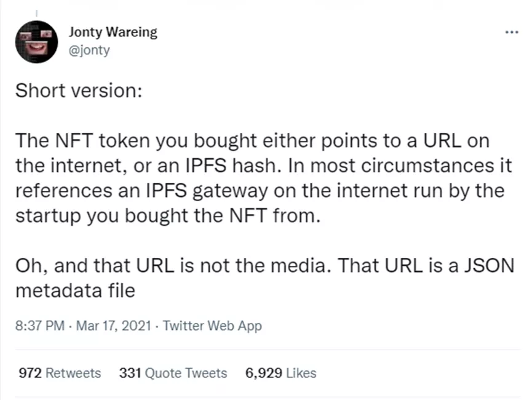Screen dimensions: 532x400
Task: Open the 331 Quote Tweets
Action: pos(173,373)
